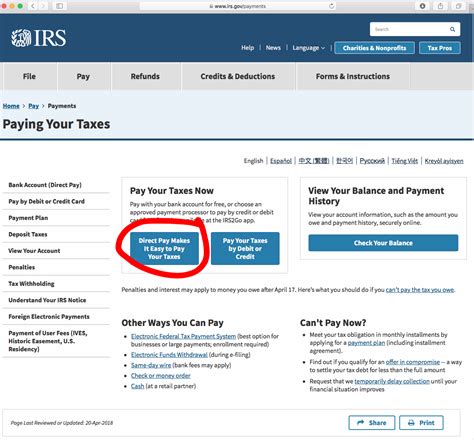Image resolution: width=474 pixels, height=440 pixels.
Task: Open the Same-day wire link
Action: 151,365
